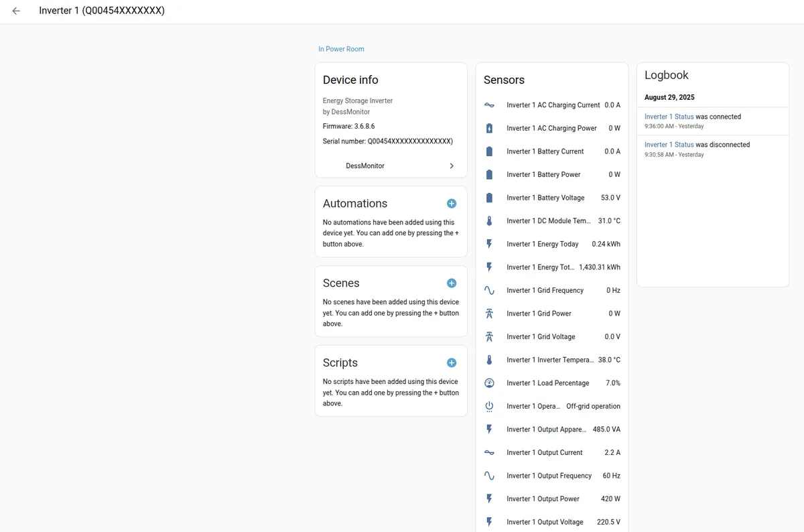The height and width of the screenshot is (532, 804).
Task: Click the Grid Power transmission tower icon
Action: (489, 314)
